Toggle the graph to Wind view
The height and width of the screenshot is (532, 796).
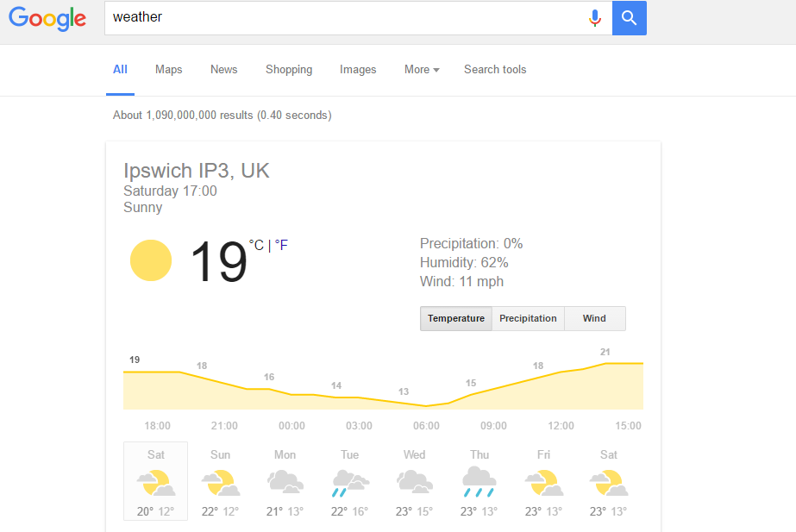594,318
